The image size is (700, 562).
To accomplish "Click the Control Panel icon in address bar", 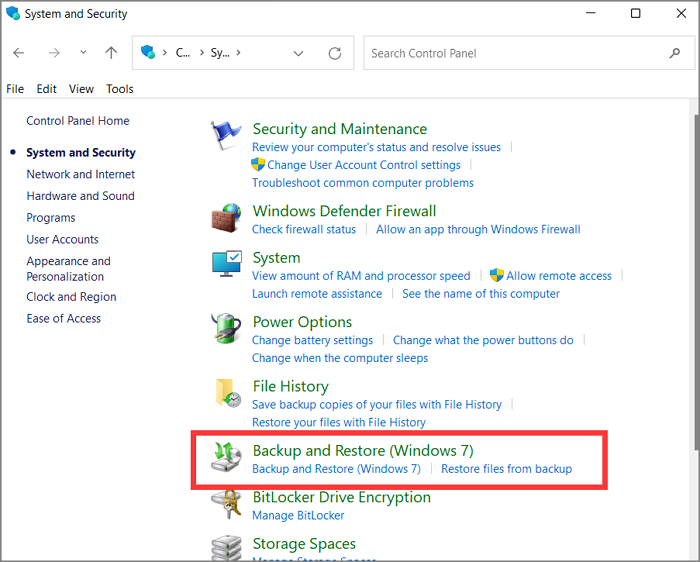I will [x=147, y=52].
